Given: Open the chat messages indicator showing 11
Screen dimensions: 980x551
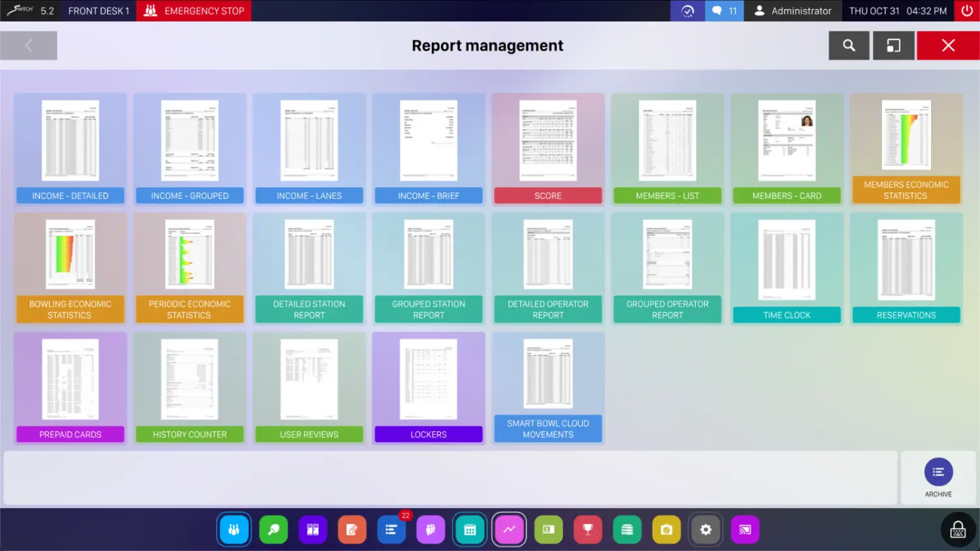Looking at the screenshot, I should click(725, 10).
